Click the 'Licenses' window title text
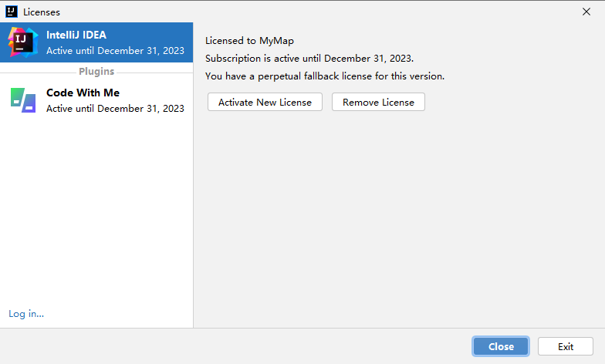This screenshot has width=605, height=364. click(x=42, y=12)
